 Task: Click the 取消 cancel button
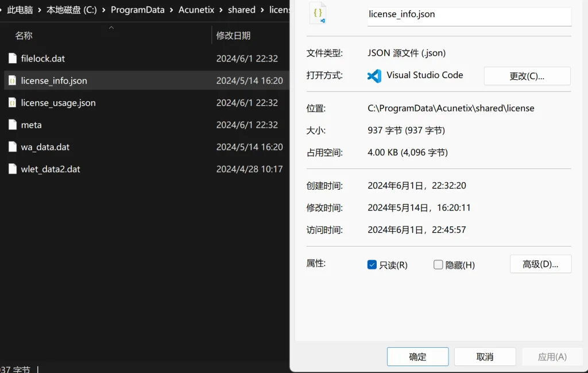[485, 356]
